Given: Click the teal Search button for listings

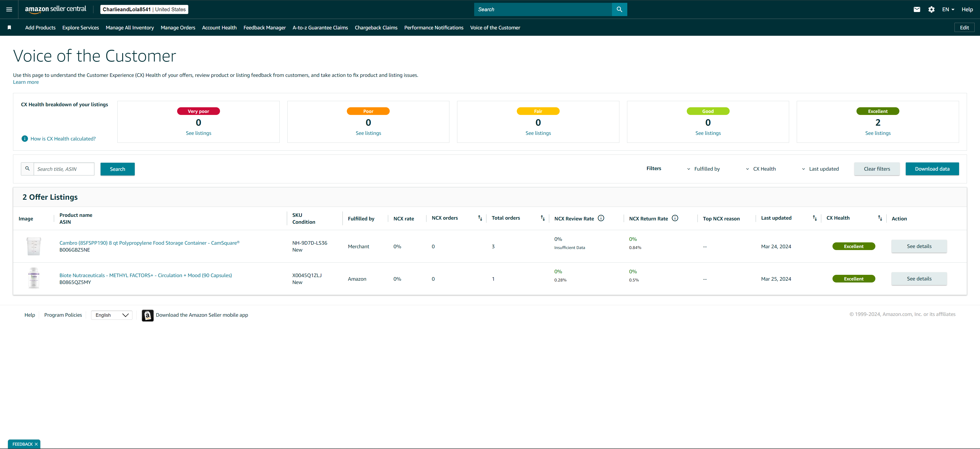Looking at the screenshot, I should tap(118, 169).
